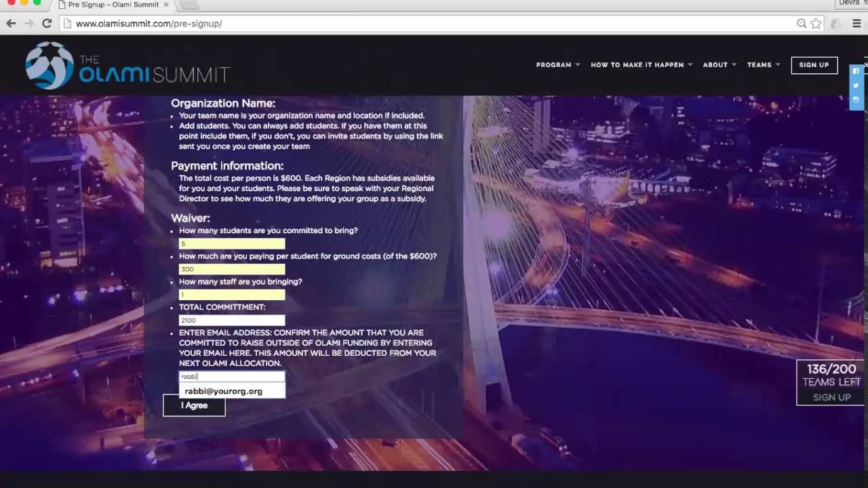Screen dimensions: 868x488
Task: Click the students committed field showing 5
Action: 232,243
